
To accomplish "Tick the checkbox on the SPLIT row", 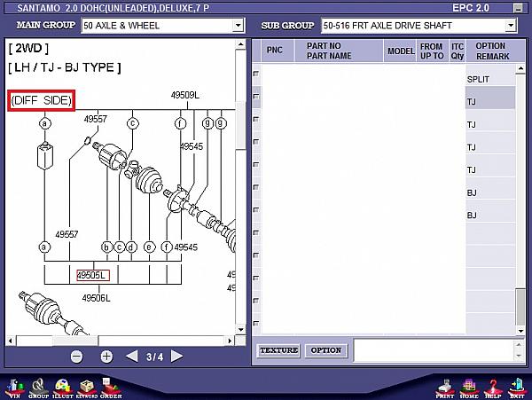I will [x=256, y=74].
